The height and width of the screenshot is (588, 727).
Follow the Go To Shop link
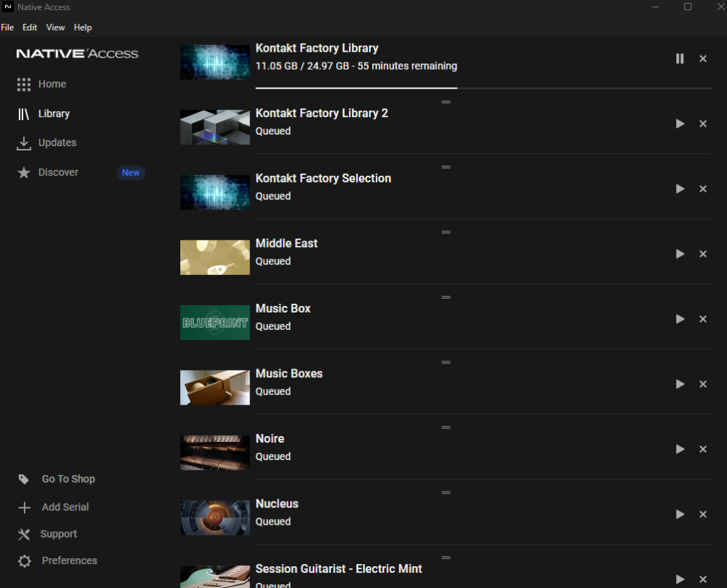pyautogui.click(x=68, y=479)
